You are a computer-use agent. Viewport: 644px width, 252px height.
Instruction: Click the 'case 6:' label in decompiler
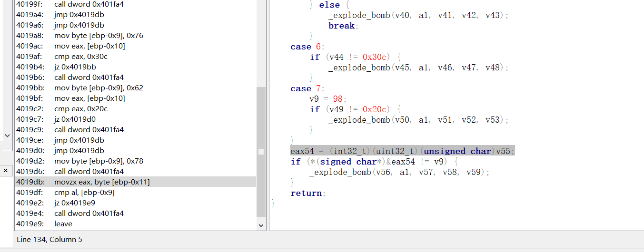tap(307, 47)
